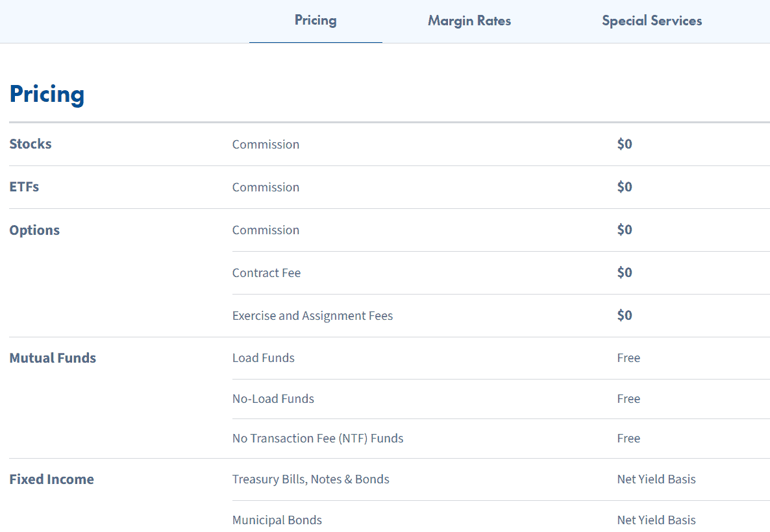Click Net Yield Basis for Municipal Bonds
This screenshot has height=532, width=770.
656,520
